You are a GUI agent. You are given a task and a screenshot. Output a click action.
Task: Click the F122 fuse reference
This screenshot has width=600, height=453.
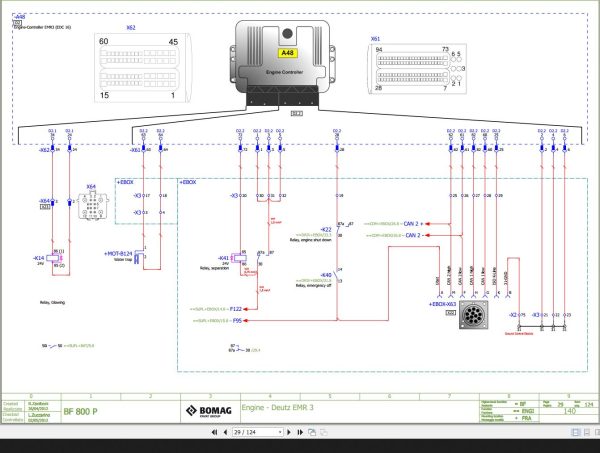(236, 309)
